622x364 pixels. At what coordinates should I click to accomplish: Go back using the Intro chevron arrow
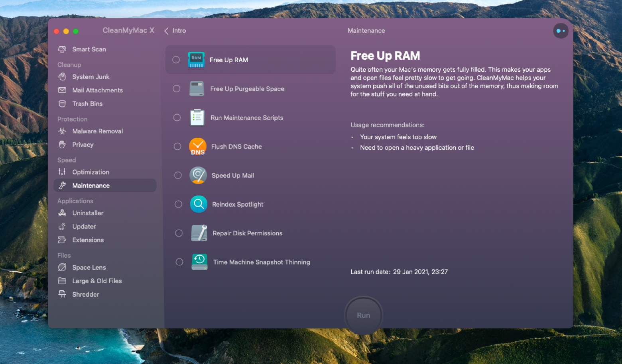[166, 31]
